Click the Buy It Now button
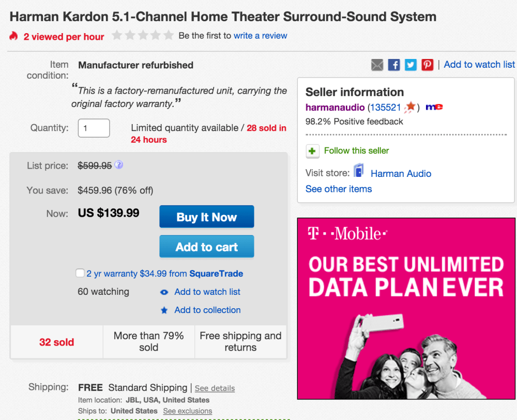The width and height of the screenshot is (517, 420). [x=206, y=217]
